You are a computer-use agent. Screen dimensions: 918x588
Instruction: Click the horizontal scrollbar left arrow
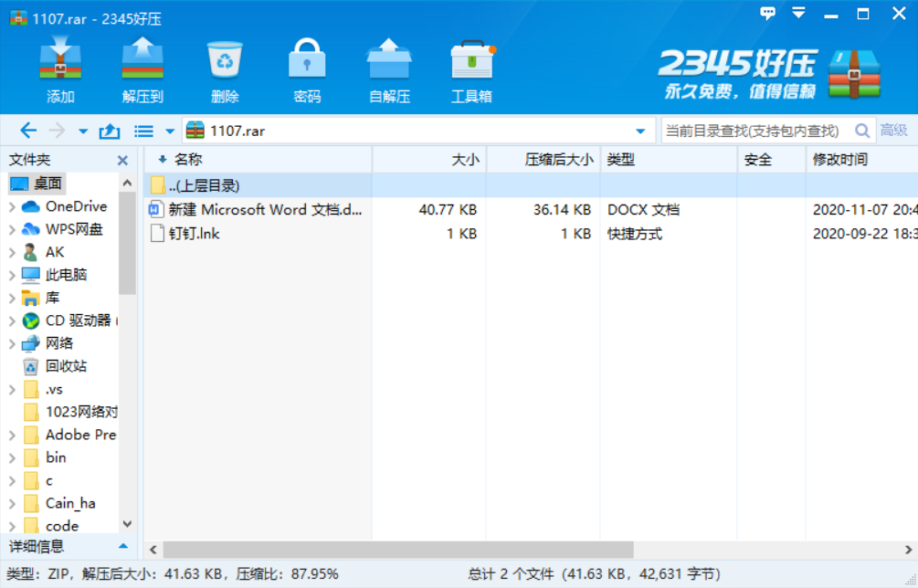click(153, 550)
